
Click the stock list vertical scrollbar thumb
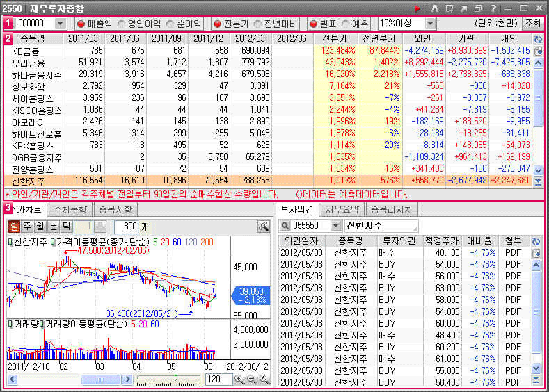[538, 98]
